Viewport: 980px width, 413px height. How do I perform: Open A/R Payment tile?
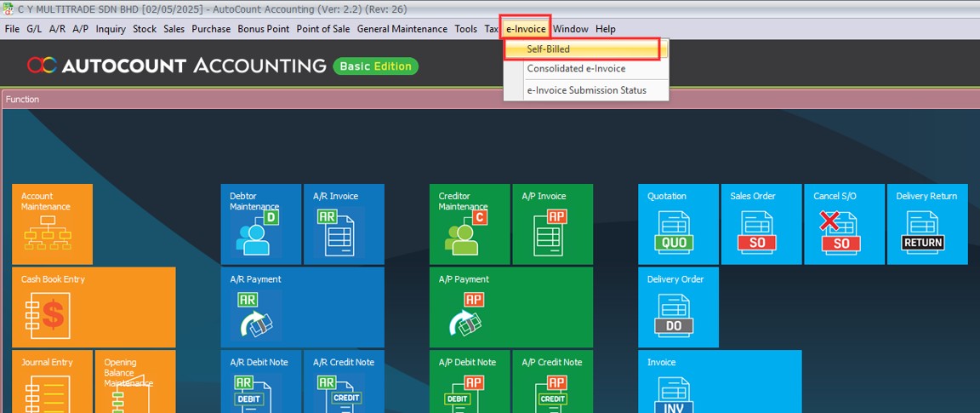click(x=302, y=307)
